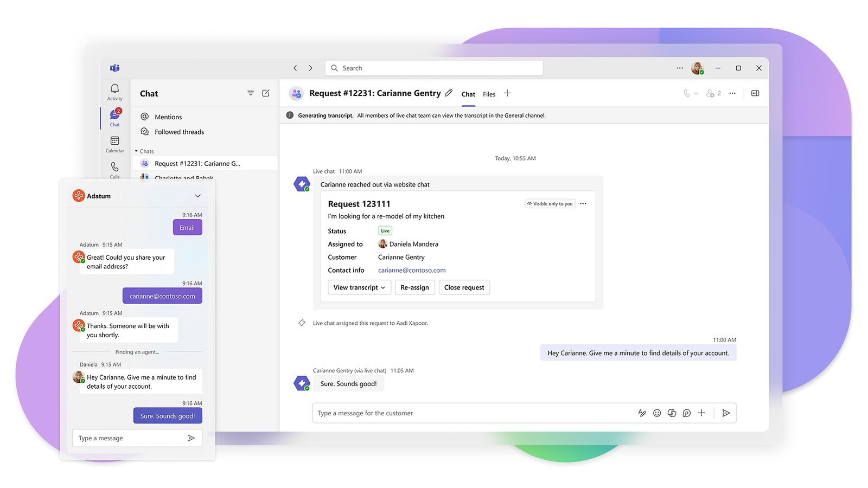Open the profile avatar menu
The image size is (868, 488).
[x=698, y=68]
